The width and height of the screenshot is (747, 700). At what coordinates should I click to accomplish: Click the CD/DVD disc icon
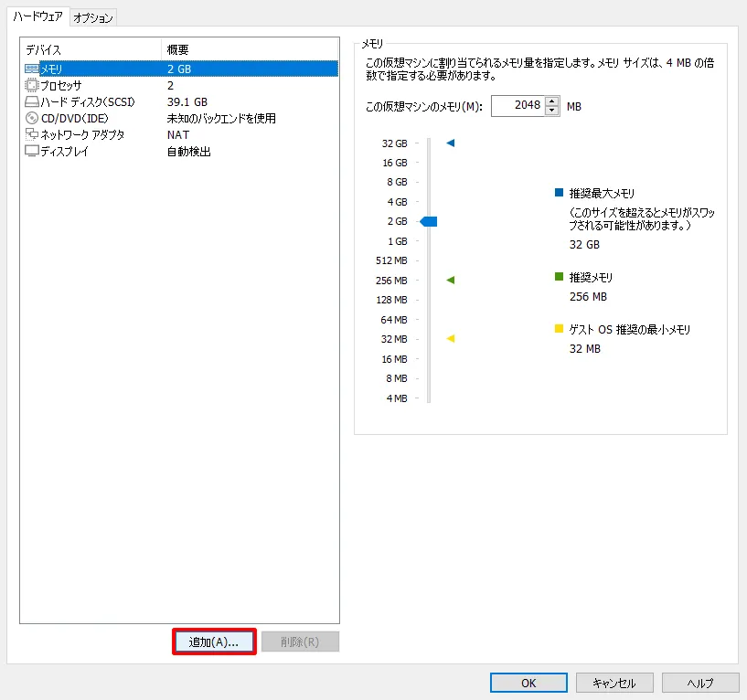coord(31,118)
